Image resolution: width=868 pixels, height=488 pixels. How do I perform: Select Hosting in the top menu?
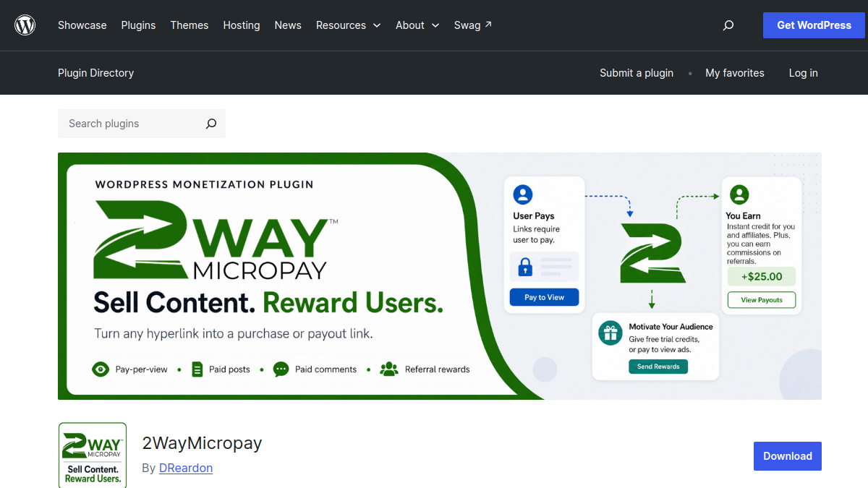click(242, 25)
